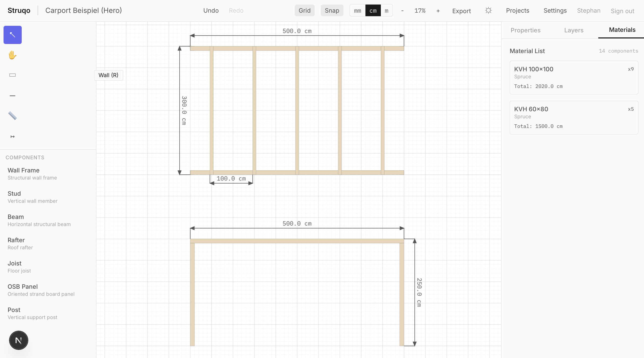Select the ruler measurement tool
Viewport: 644px width, 358px height.
click(x=12, y=116)
